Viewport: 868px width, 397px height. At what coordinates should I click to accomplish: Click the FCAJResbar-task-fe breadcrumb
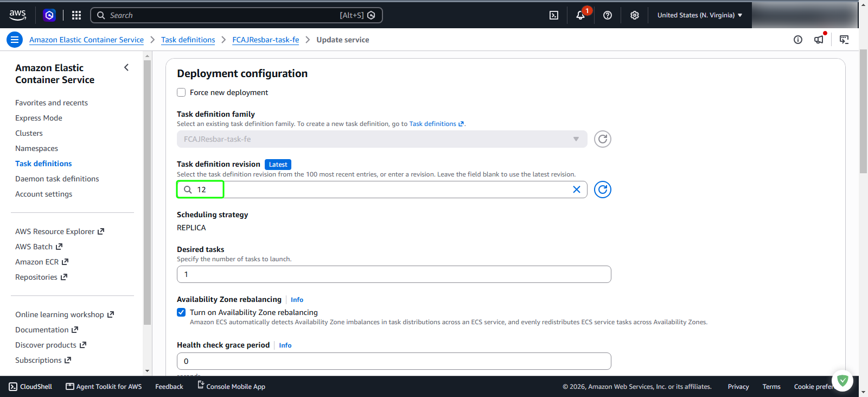[x=266, y=40]
